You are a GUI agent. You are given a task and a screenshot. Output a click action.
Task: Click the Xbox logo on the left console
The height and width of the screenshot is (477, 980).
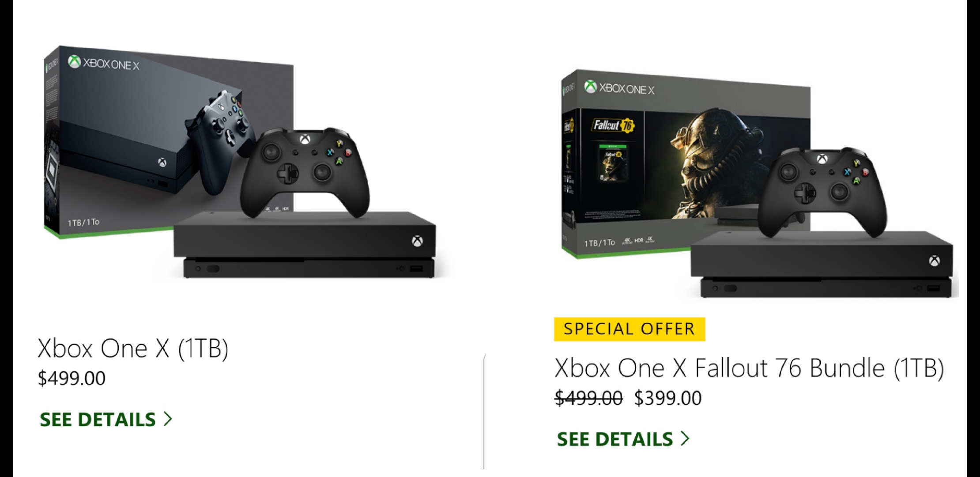[x=417, y=241]
